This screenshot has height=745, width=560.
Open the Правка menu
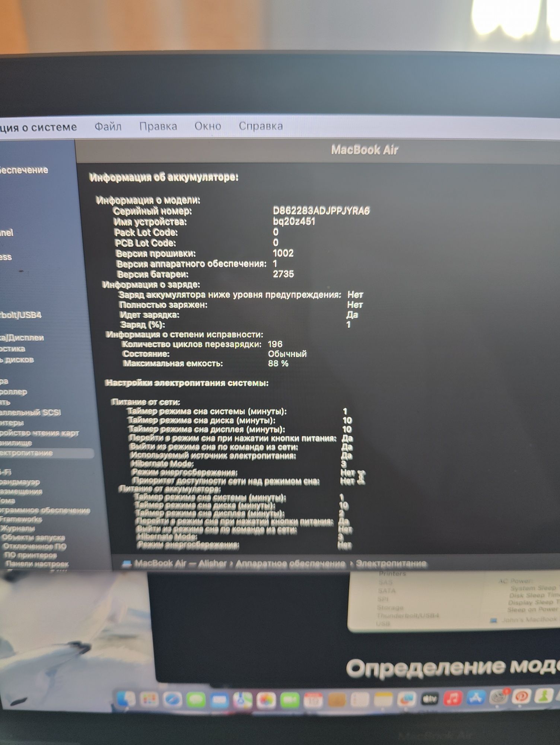tap(158, 126)
